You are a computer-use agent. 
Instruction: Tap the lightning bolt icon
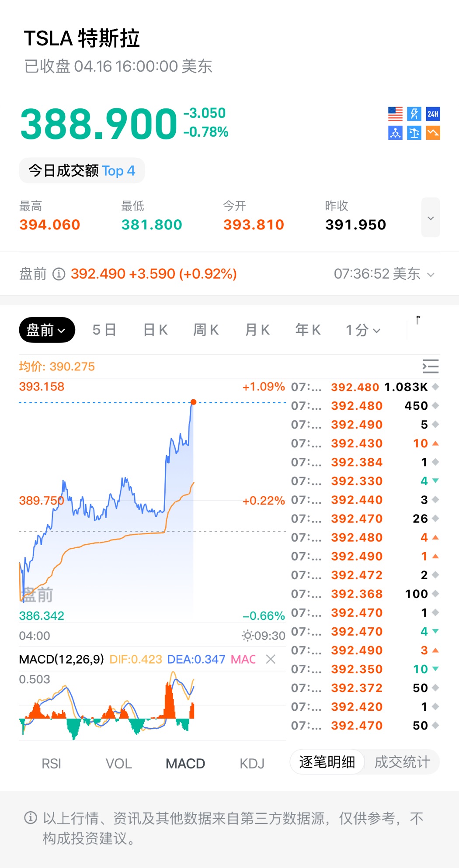(x=414, y=114)
